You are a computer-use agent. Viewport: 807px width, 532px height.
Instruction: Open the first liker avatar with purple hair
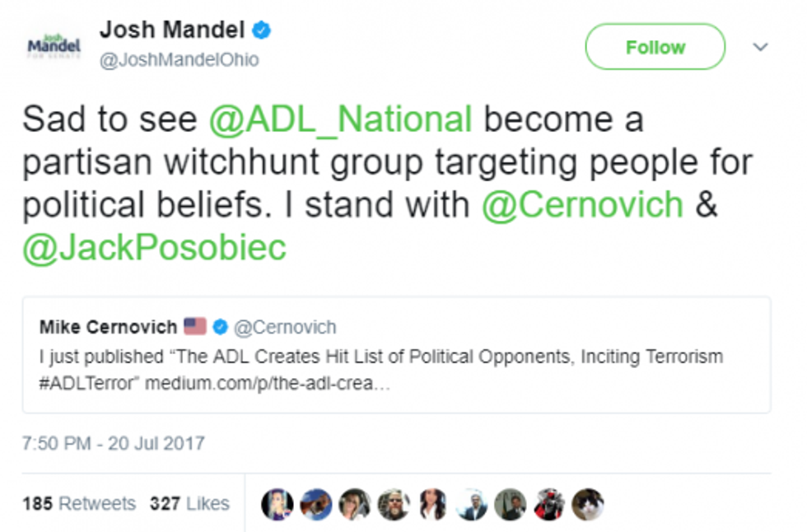click(278, 504)
